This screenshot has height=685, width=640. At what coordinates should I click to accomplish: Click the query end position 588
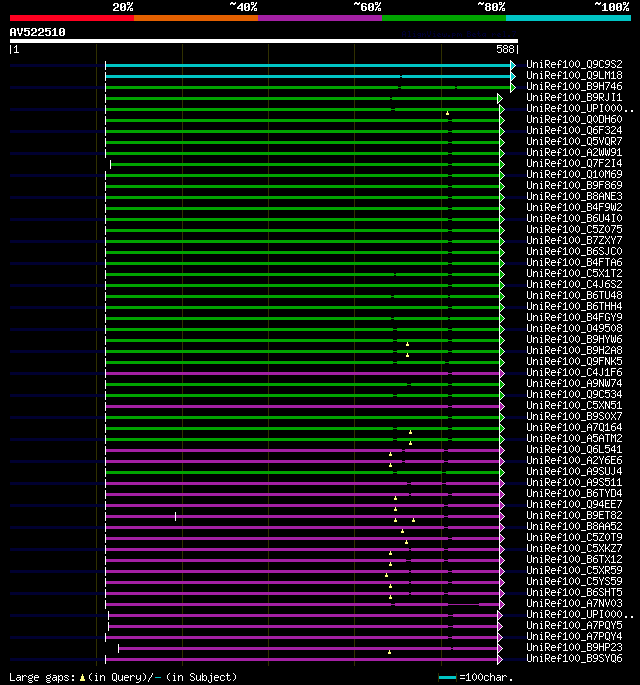coord(505,49)
